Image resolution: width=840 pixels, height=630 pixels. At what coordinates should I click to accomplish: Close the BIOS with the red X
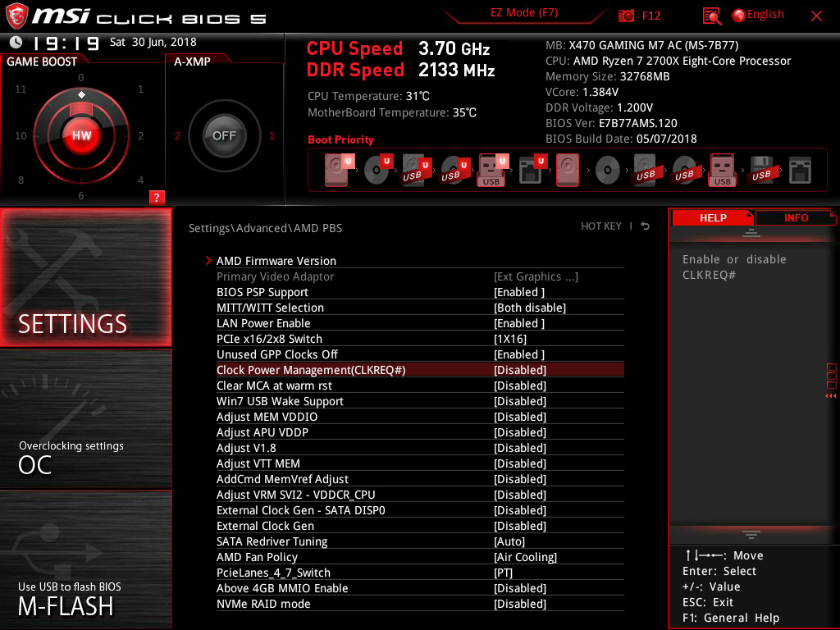(816, 16)
